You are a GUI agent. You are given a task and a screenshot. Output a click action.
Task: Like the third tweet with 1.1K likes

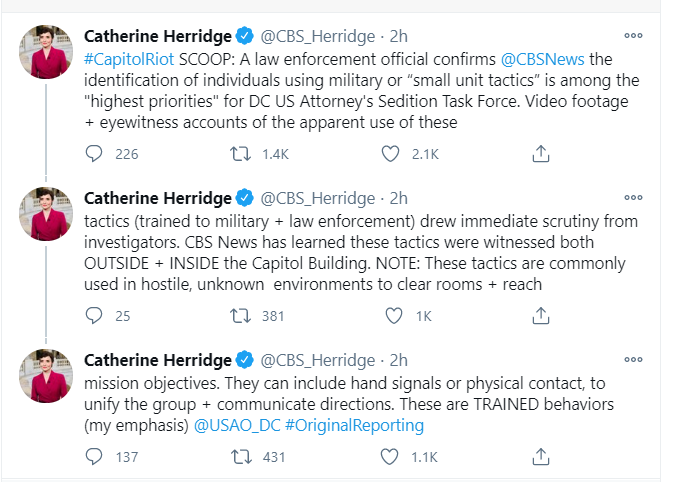(389, 456)
